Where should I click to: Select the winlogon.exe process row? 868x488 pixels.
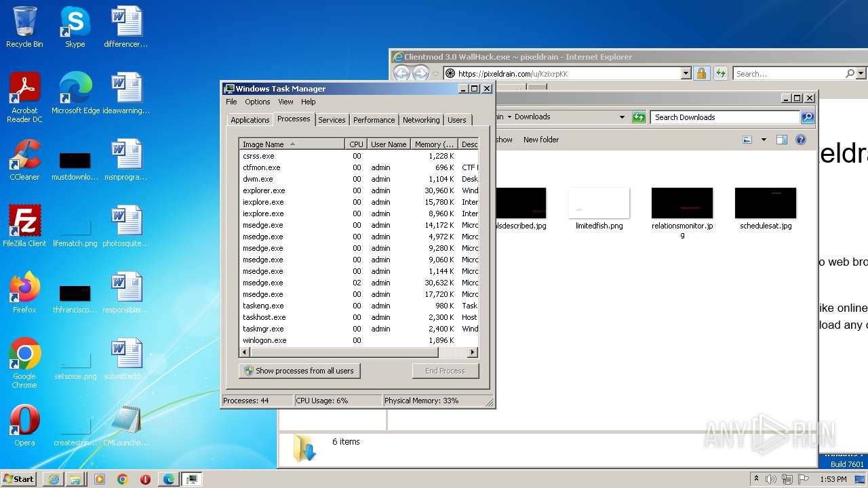click(359, 340)
